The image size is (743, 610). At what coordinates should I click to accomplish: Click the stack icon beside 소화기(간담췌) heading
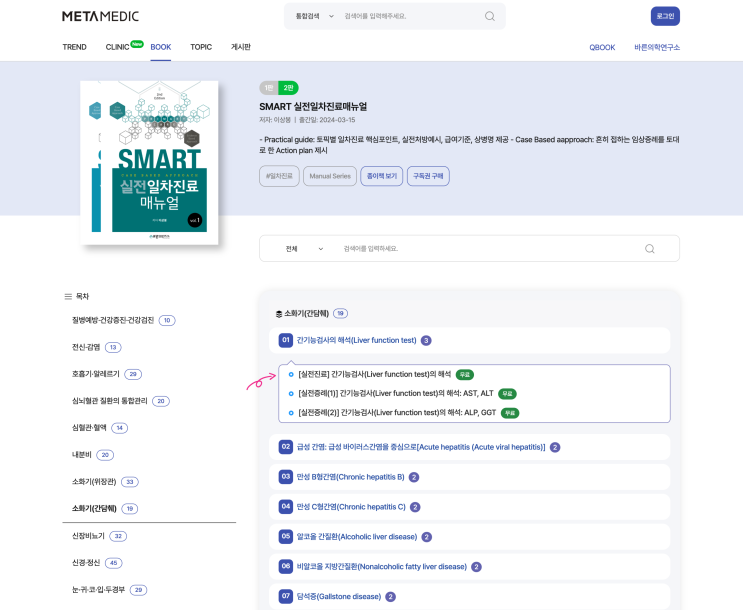[279, 314]
